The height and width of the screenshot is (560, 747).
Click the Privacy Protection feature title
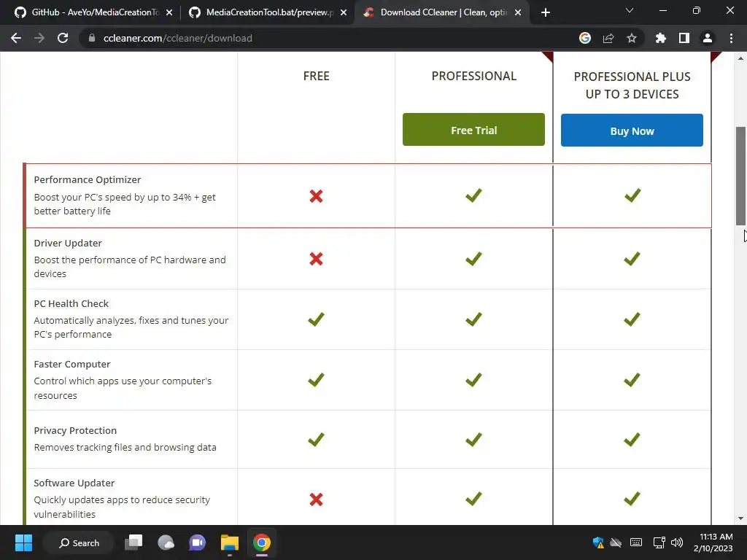[75, 430]
